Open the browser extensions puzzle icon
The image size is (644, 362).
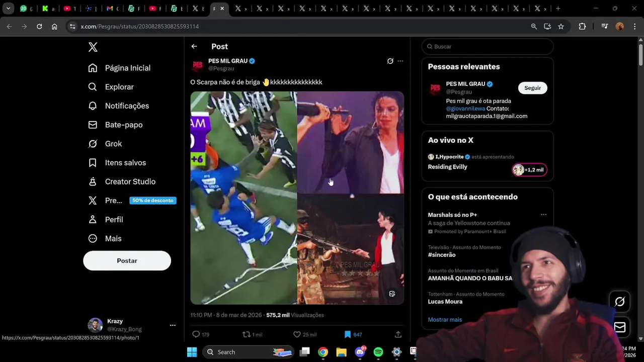pyautogui.click(x=582, y=26)
